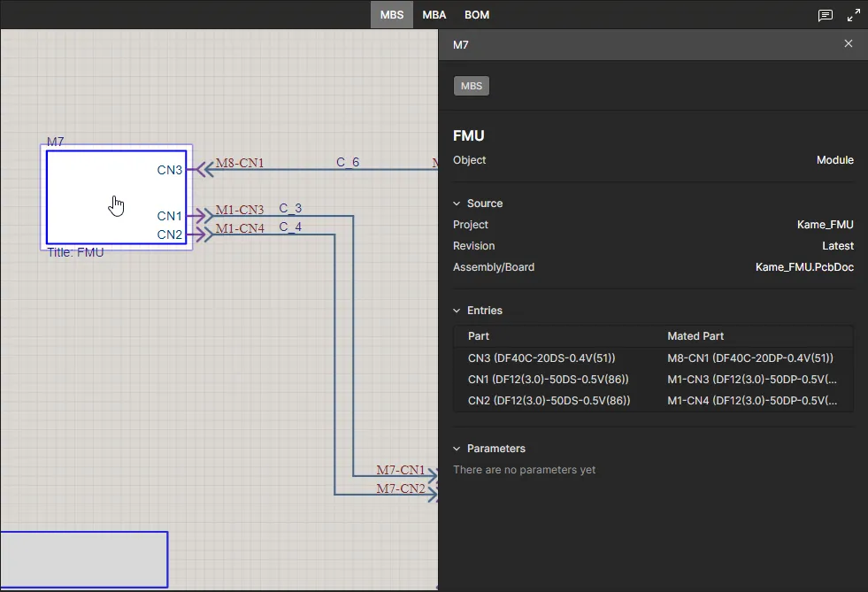Click the M1-CN3 connector arrow icon

[x=203, y=215]
